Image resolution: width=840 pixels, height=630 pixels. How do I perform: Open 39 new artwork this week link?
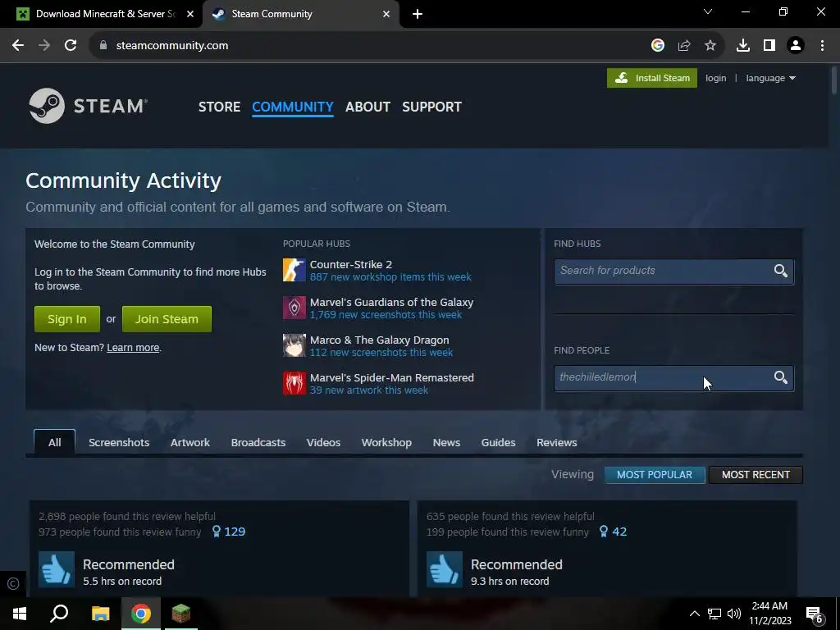click(x=369, y=390)
